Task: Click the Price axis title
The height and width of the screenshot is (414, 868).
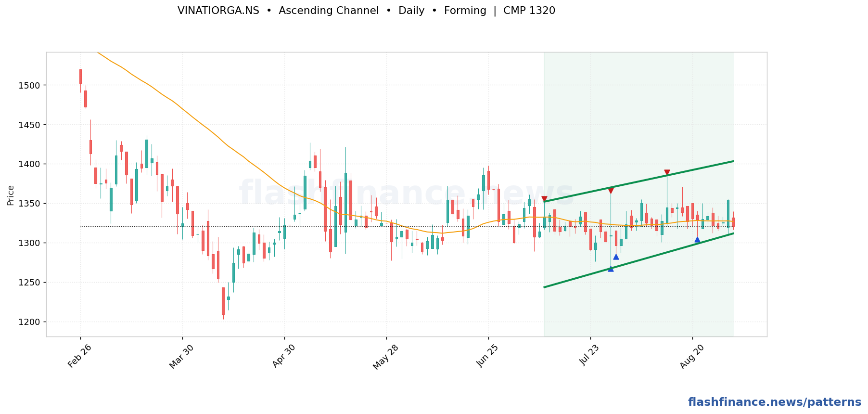Action: 11,195
